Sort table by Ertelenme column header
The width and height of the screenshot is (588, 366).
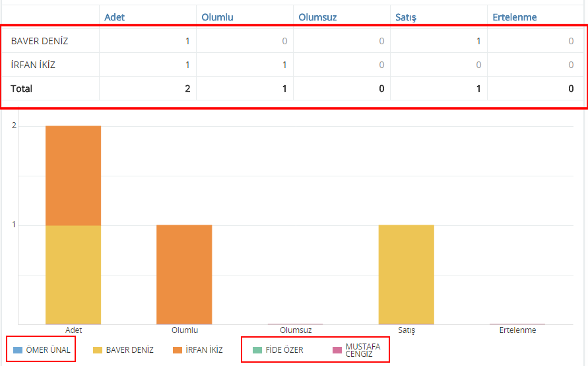[x=515, y=17]
